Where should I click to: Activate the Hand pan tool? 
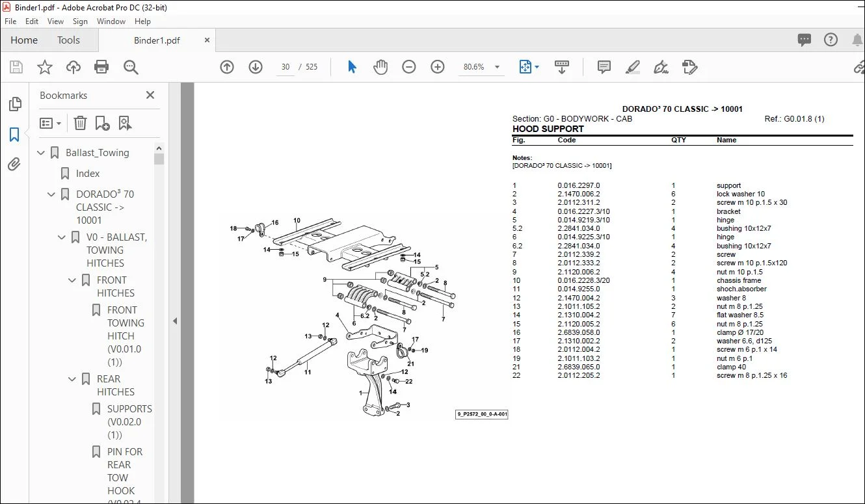380,67
